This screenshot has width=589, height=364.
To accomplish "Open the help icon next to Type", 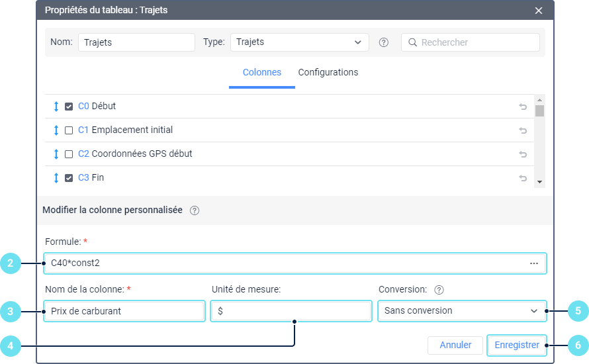I will click(x=383, y=42).
